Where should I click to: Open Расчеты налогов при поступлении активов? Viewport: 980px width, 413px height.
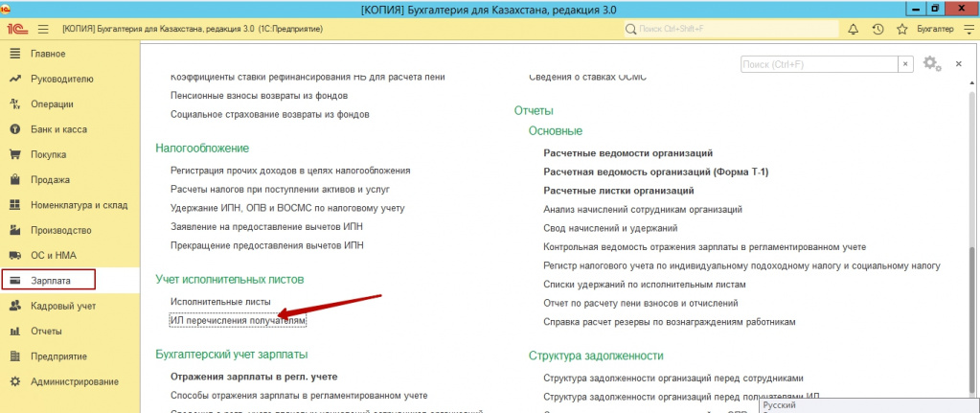281,189
